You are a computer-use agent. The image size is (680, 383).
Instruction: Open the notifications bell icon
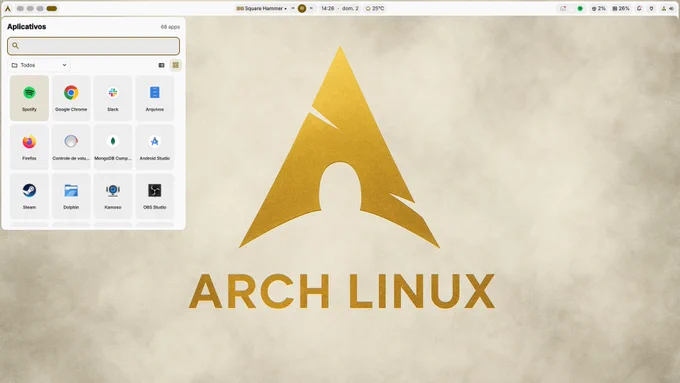click(x=639, y=8)
